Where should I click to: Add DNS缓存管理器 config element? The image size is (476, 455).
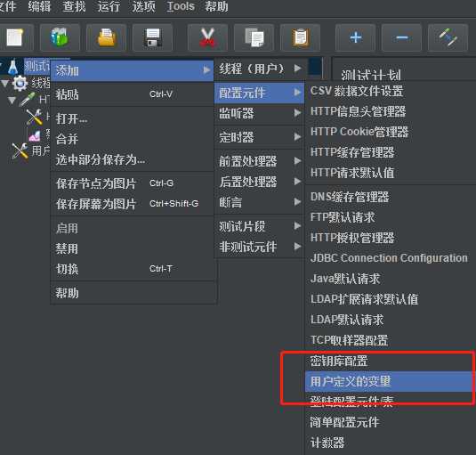[x=390, y=197]
